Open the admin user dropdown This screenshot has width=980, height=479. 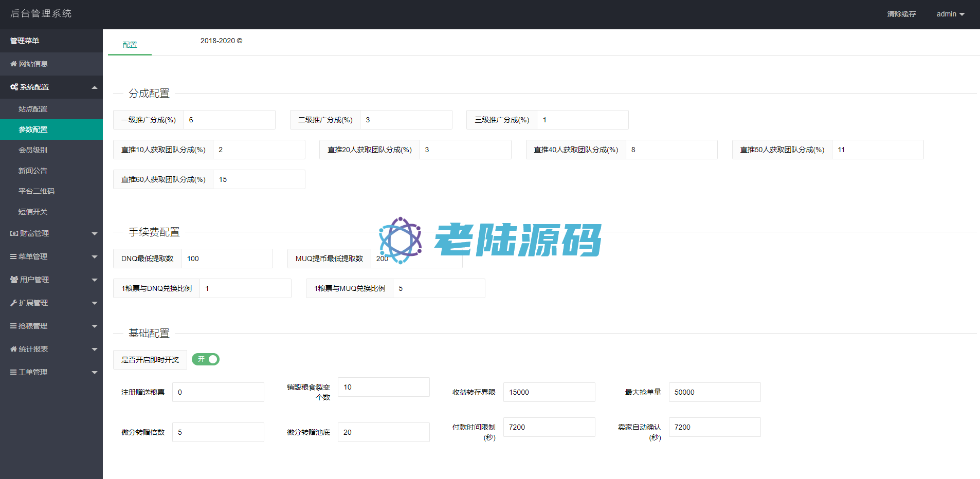(x=950, y=14)
